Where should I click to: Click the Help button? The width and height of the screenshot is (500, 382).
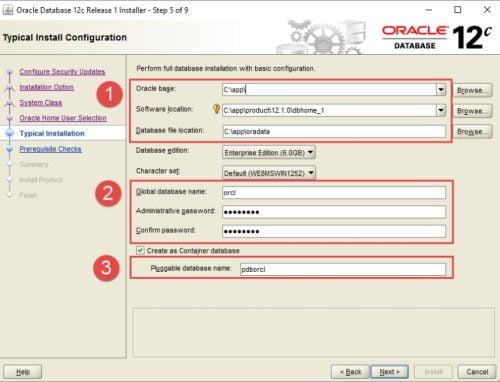point(23,372)
